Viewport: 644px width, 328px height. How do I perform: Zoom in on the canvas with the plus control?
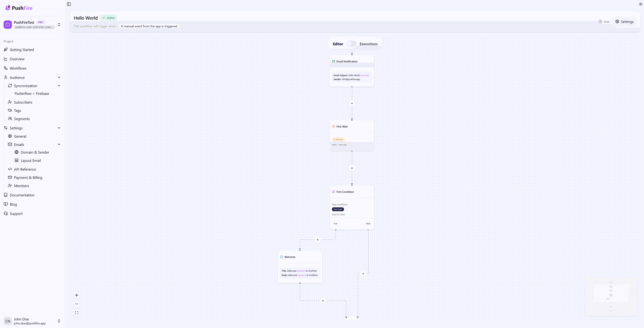pos(76,295)
